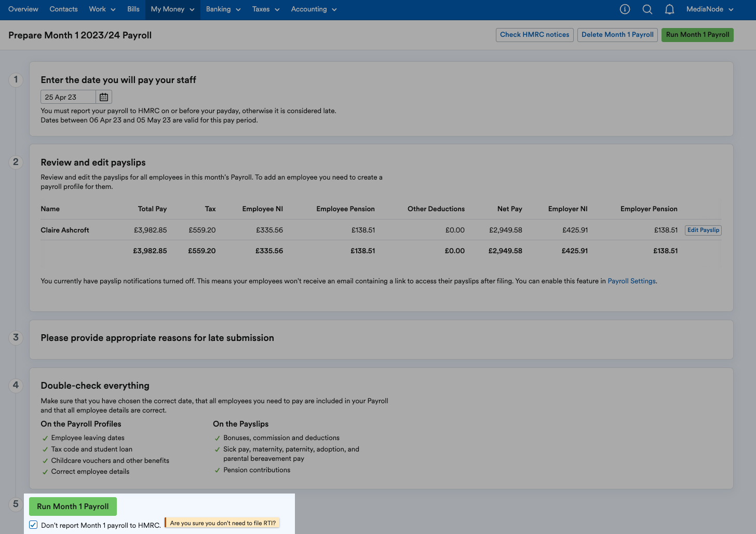Expand the Banking menu dropdown
This screenshot has width=756, height=534.
click(223, 9)
